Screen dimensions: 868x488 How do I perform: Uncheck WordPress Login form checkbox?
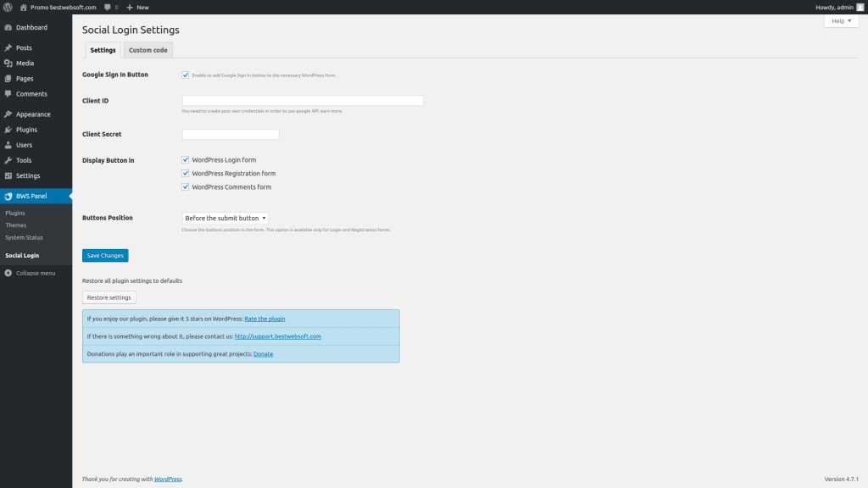[x=186, y=159]
